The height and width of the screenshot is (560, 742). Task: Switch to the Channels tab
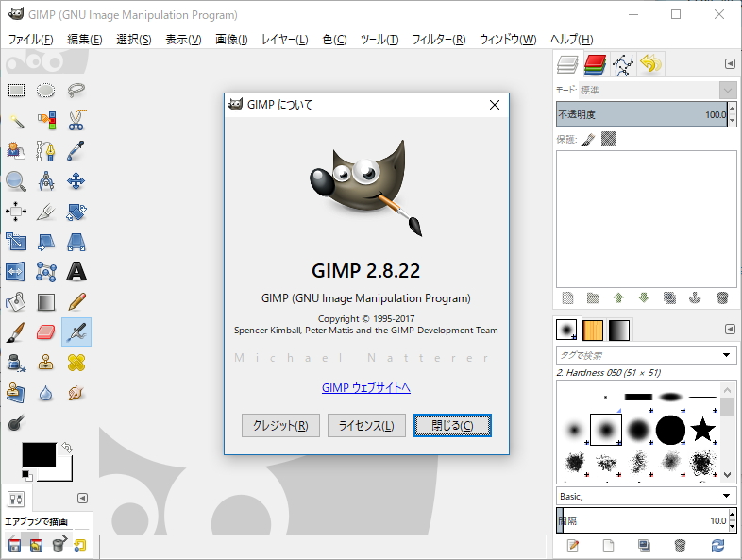(x=595, y=64)
